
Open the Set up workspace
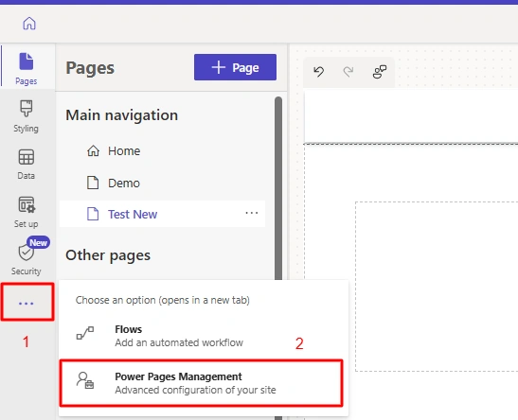tap(27, 212)
